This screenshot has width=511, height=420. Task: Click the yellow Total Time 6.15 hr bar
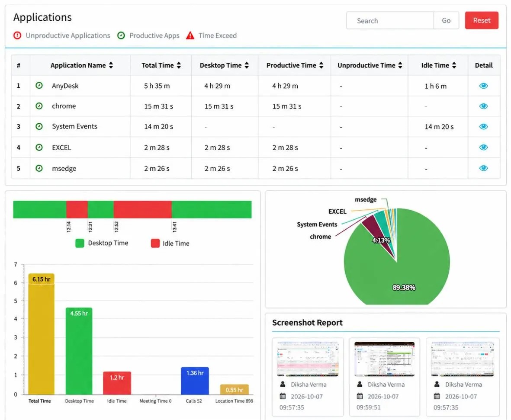(x=41, y=334)
